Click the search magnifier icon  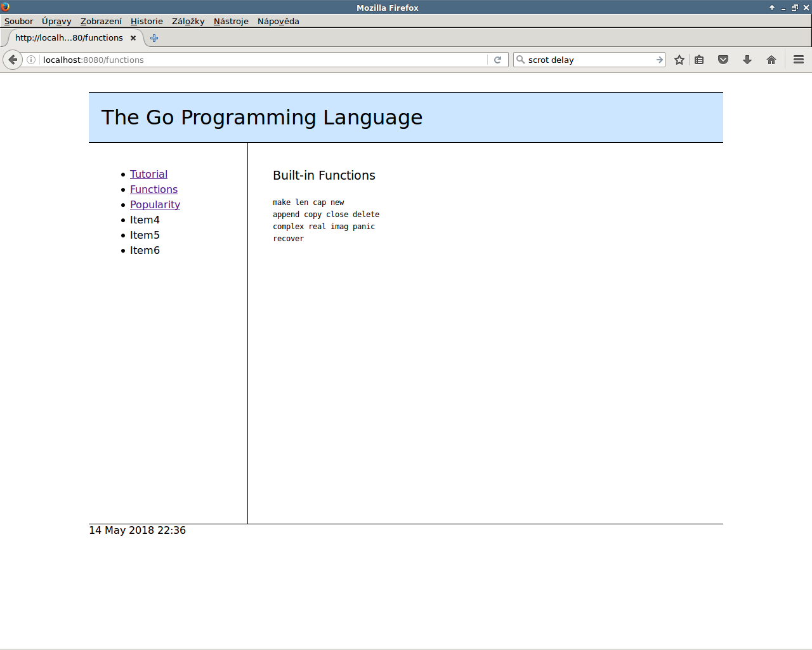tap(521, 60)
